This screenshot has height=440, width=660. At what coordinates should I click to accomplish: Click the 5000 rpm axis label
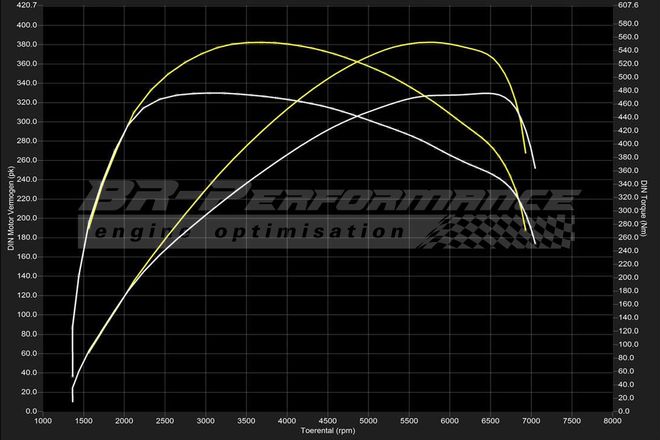pyautogui.click(x=368, y=421)
